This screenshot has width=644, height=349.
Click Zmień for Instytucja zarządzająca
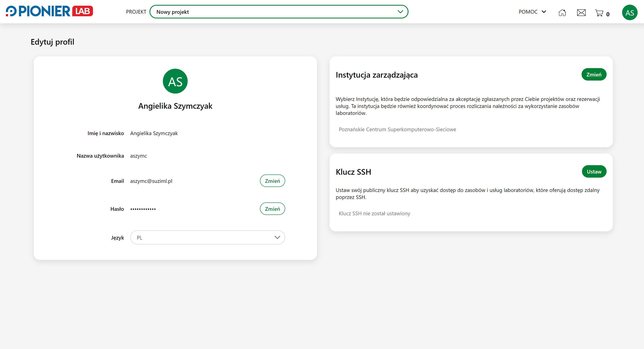tap(594, 75)
